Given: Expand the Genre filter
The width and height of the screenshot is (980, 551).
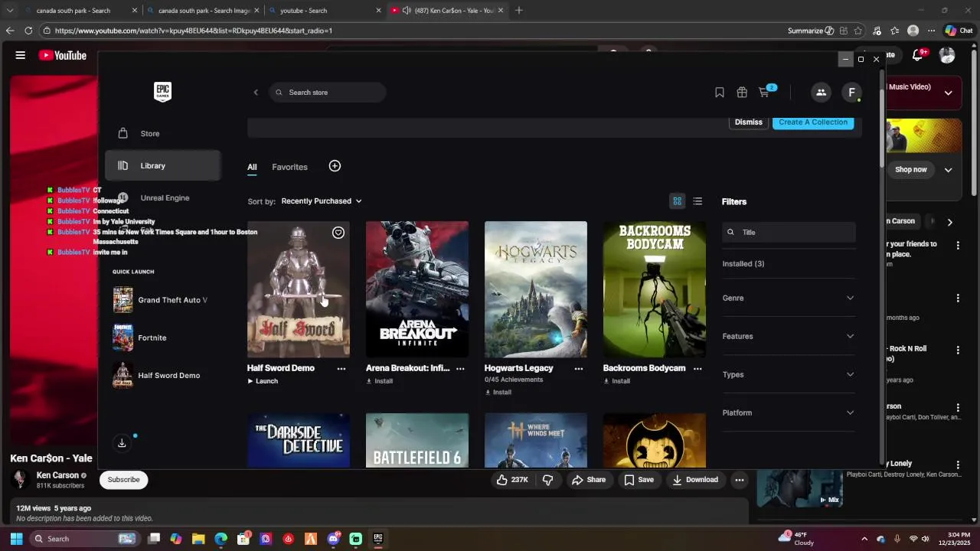Looking at the screenshot, I should pyautogui.click(x=789, y=298).
